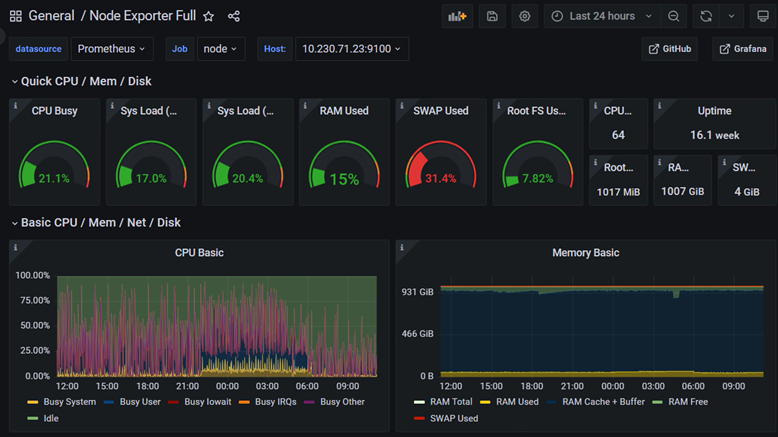Show info for the SWAP 4 GiB panel
This screenshot has height=437, width=778.
click(x=724, y=162)
